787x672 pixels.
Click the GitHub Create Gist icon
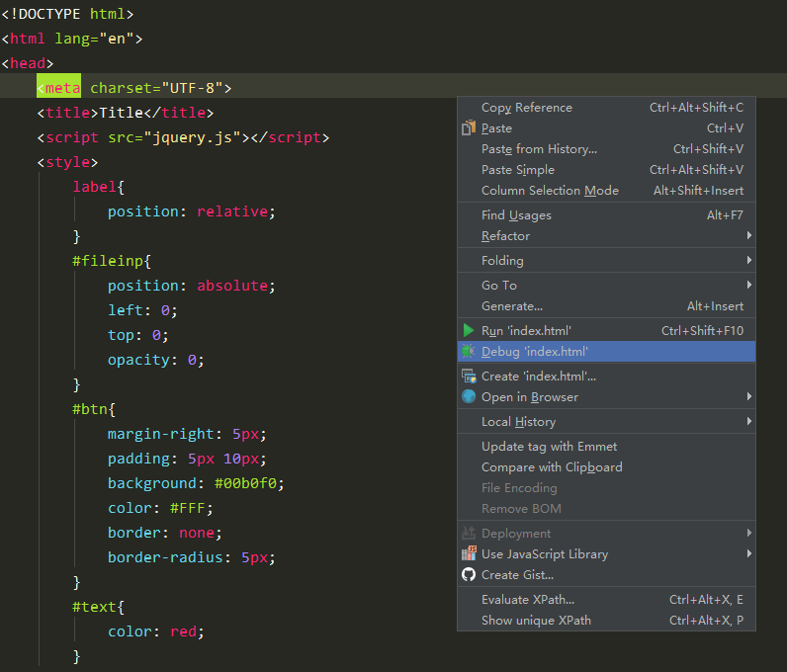tap(469, 574)
